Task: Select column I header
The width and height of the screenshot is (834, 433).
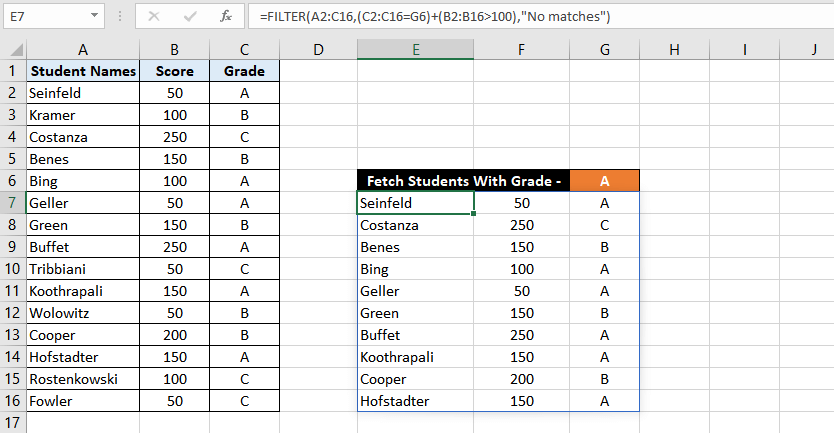Action: tap(745, 50)
